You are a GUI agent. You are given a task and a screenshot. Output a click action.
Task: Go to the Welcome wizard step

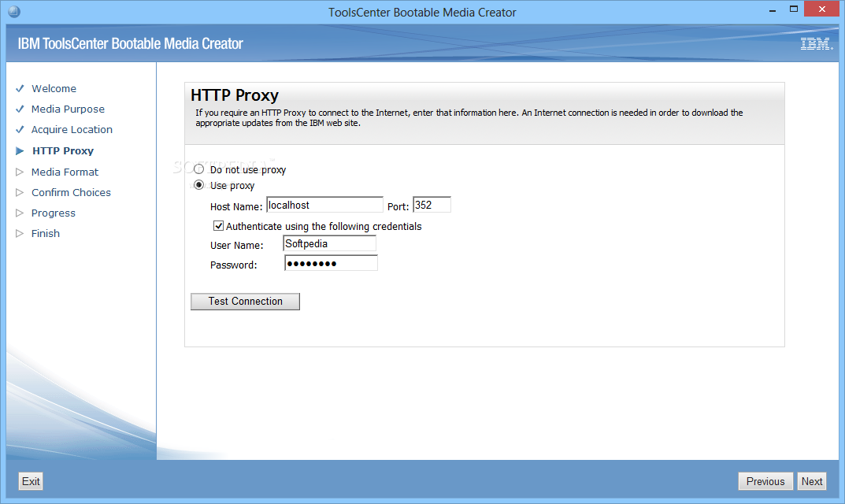[54, 88]
